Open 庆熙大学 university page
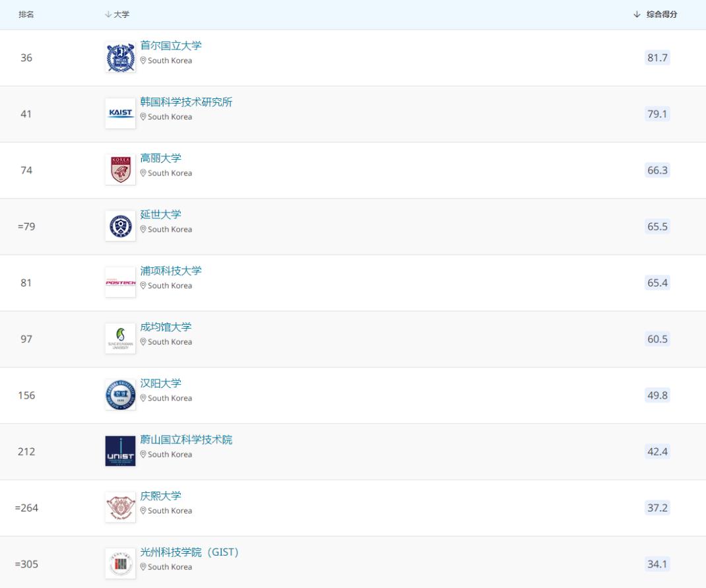Image resolution: width=706 pixels, height=588 pixels. 160,496
